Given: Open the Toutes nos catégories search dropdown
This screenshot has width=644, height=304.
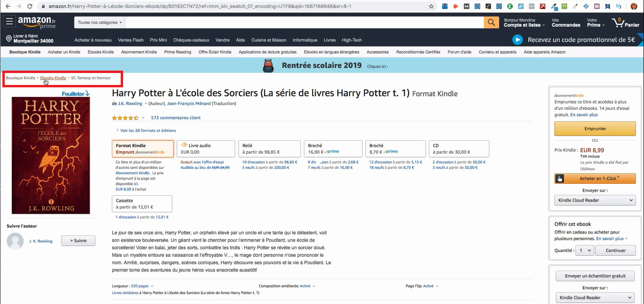Looking at the screenshot, I should click(x=100, y=22).
